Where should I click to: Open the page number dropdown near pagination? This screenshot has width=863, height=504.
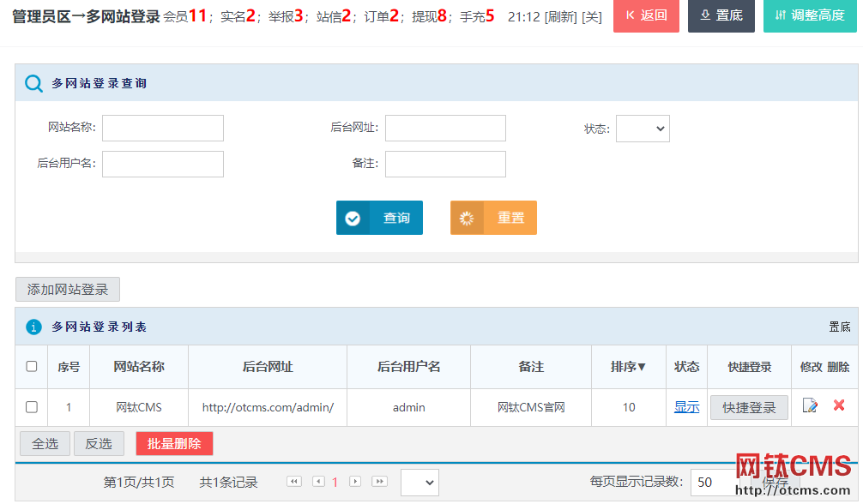pyautogui.click(x=419, y=483)
